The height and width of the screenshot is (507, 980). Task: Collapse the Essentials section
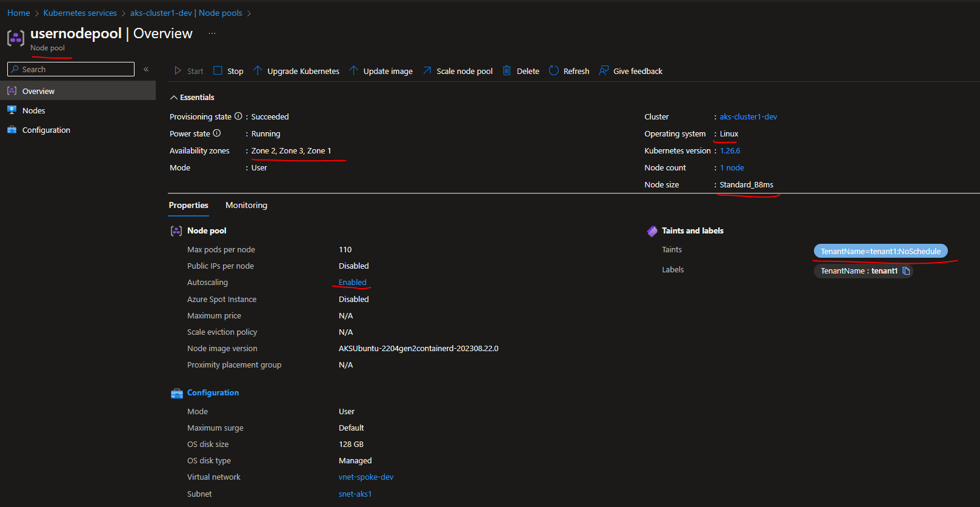tap(192, 97)
